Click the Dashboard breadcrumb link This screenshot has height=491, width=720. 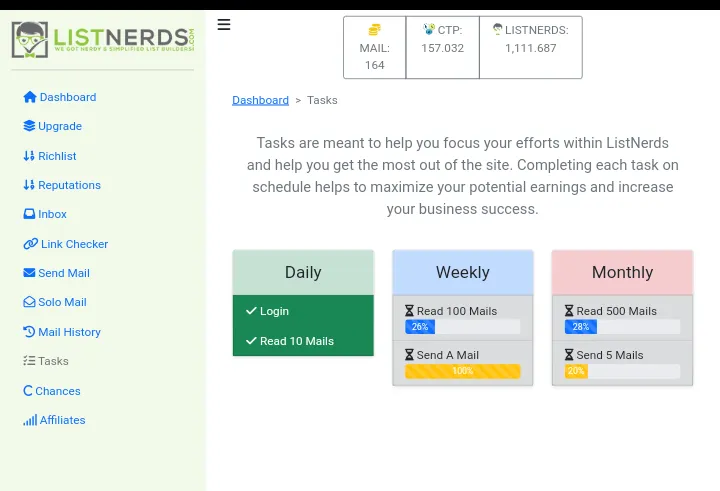260,100
